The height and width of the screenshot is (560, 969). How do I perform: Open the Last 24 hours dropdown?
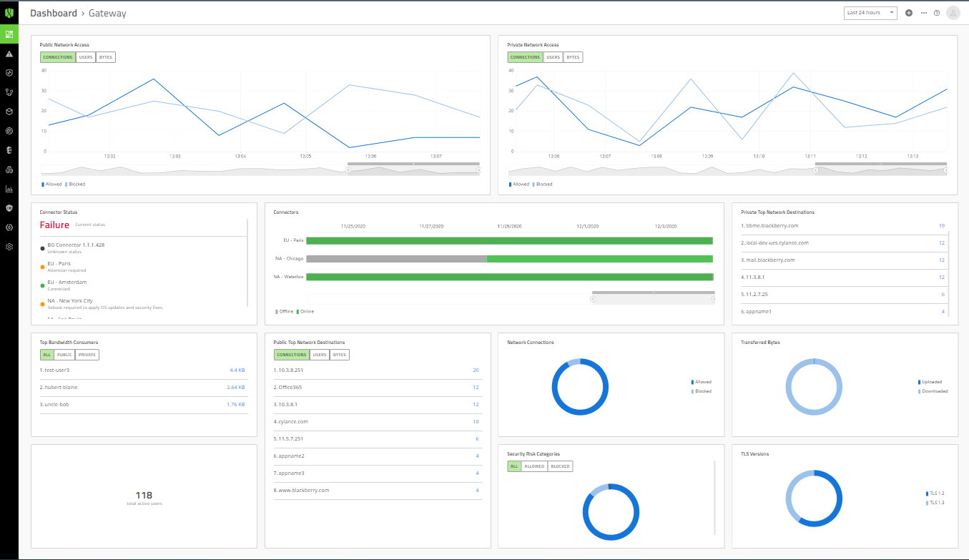[x=870, y=13]
